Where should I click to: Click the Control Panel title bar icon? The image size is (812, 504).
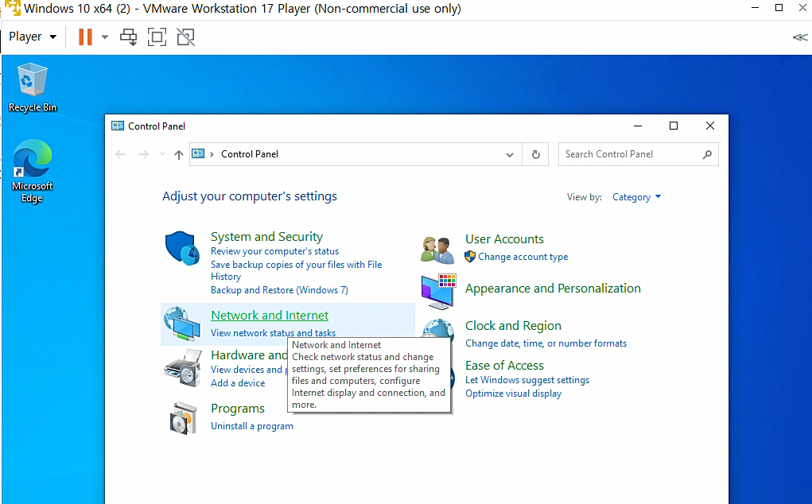118,126
